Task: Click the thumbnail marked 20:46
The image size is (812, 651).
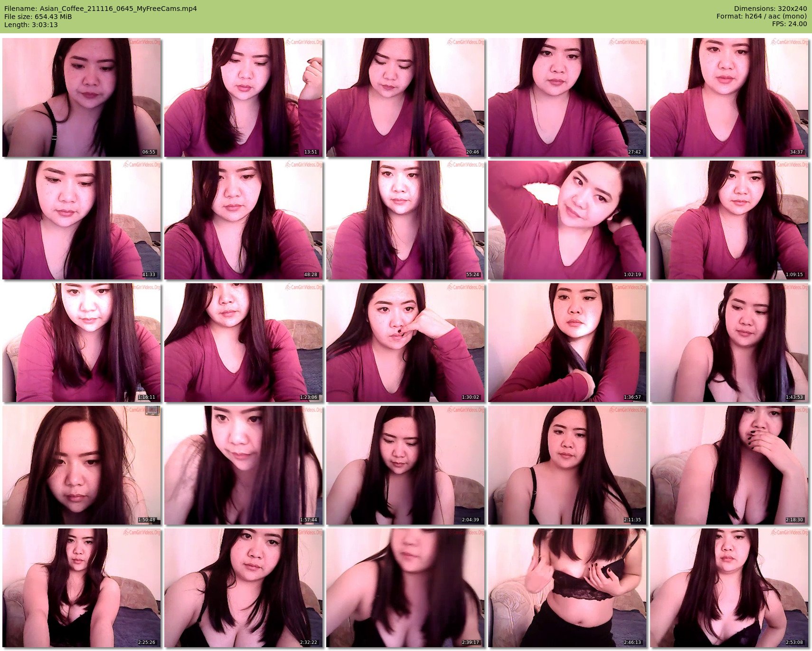Action: pos(406,97)
